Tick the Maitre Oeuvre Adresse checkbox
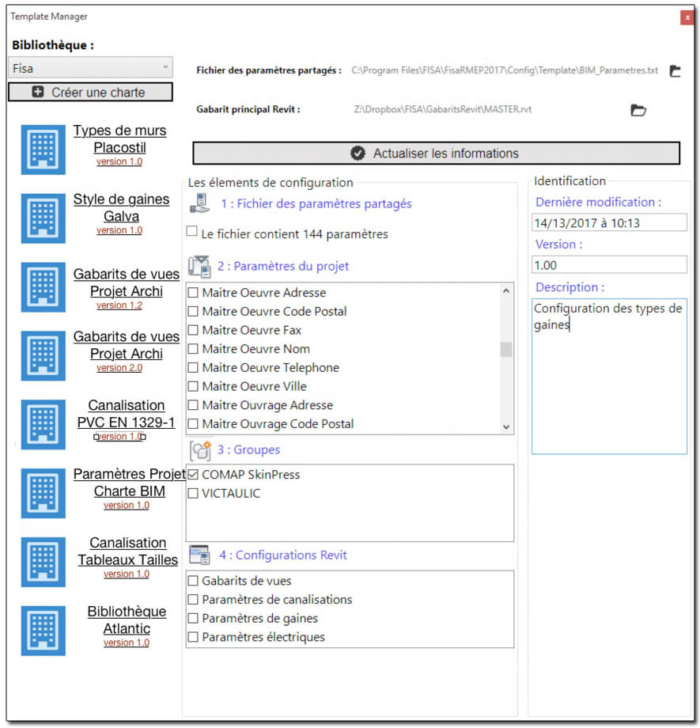Screen dimensions: 700x728 [x=194, y=293]
